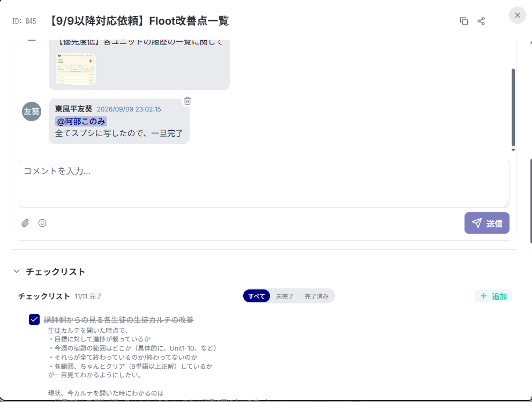
Task: Copy the task using the duplicate icon
Action: coord(464,21)
